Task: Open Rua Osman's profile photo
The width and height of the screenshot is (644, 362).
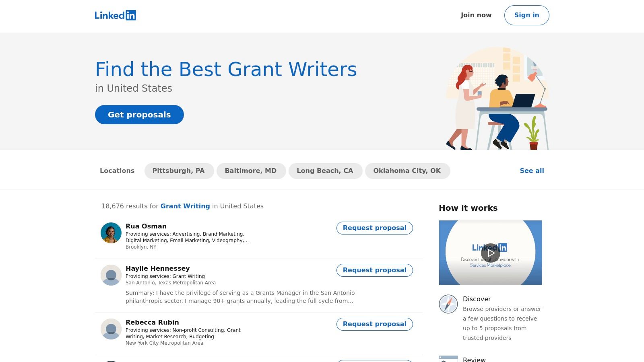Action: [x=111, y=233]
